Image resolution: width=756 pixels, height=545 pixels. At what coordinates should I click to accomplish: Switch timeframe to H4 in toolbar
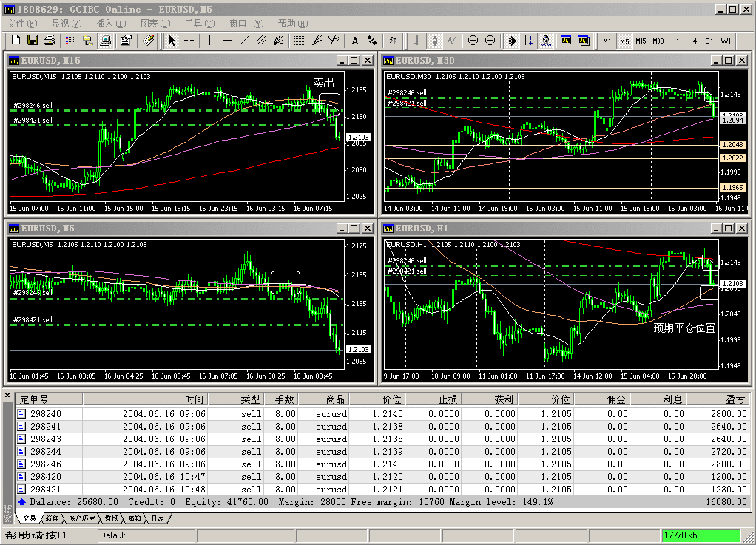(x=692, y=41)
